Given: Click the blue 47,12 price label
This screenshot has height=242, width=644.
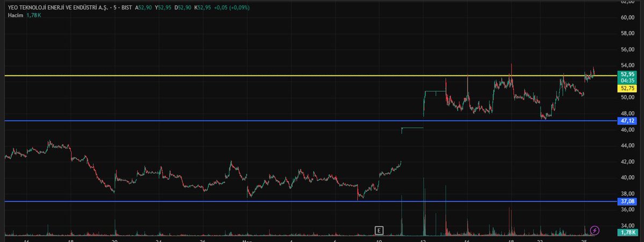Looking at the screenshot, I should [627, 120].
